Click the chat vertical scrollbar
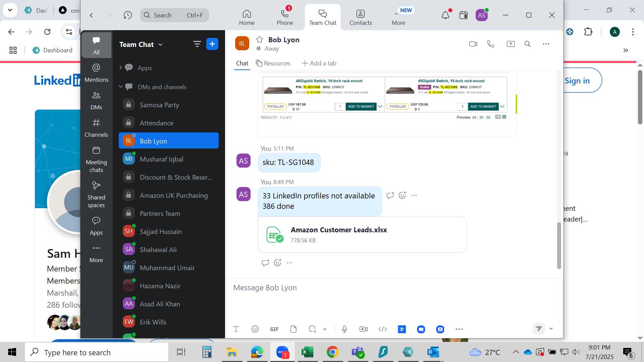 point(559,246)
